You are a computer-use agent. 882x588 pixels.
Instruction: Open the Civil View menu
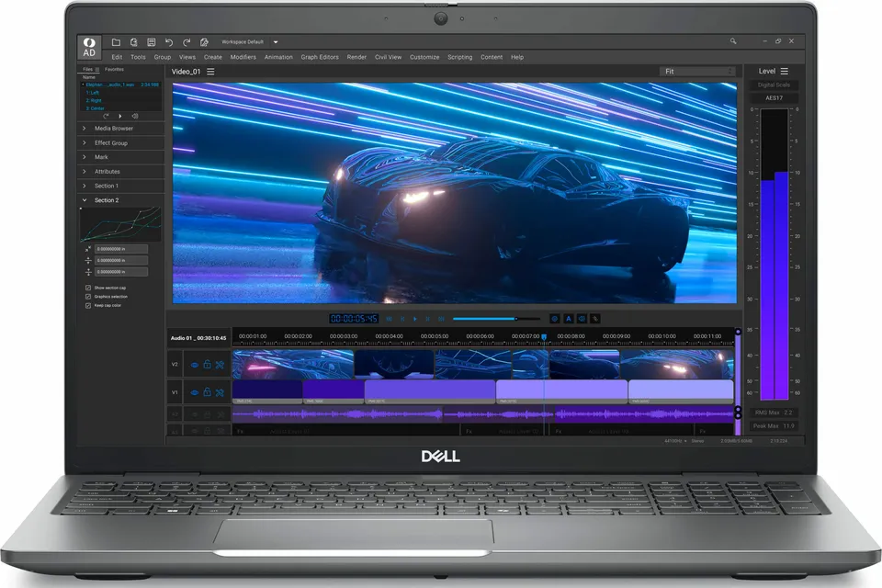388,57
